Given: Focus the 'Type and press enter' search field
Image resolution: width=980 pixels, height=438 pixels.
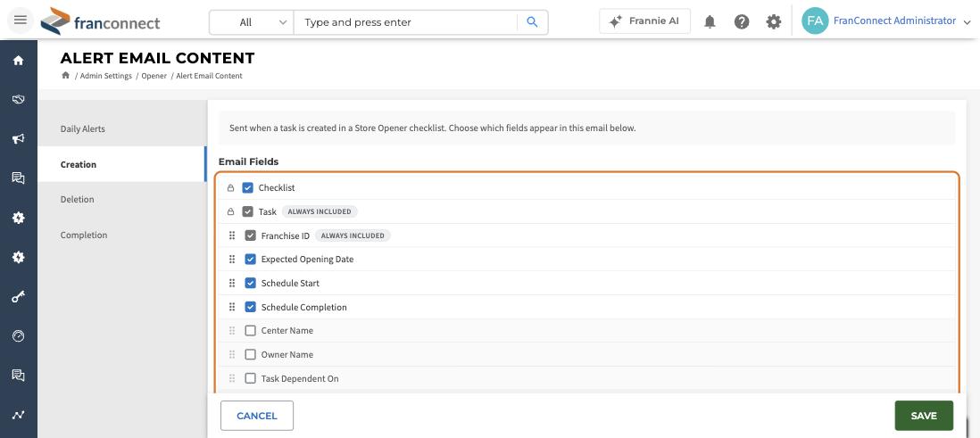Looking at the screenshot, I should point(406,22).
